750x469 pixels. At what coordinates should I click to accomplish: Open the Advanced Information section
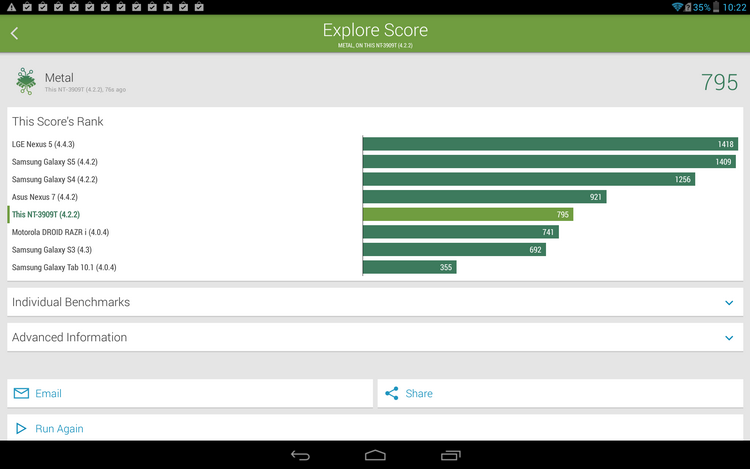point(375,337)
